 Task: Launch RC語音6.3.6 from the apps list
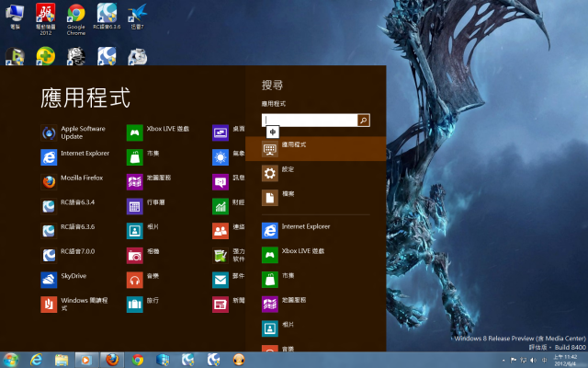pos(67,231)
